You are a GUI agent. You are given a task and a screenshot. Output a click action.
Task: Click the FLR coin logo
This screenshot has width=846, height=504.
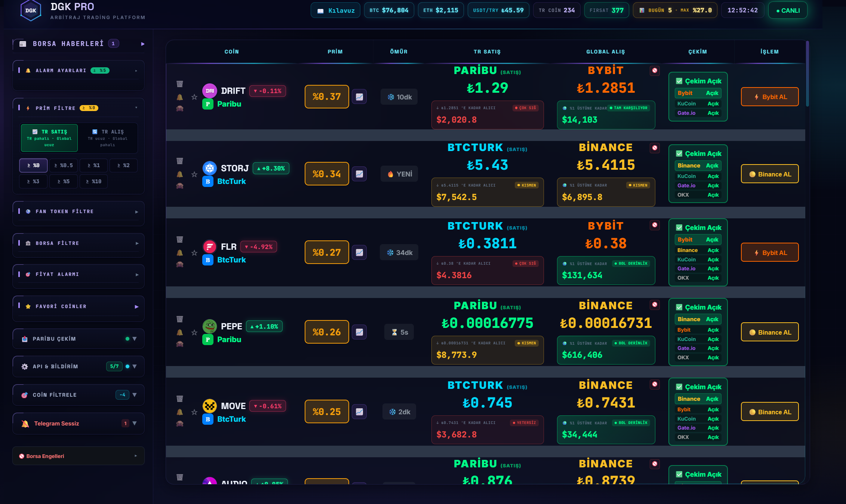(210, 247)
